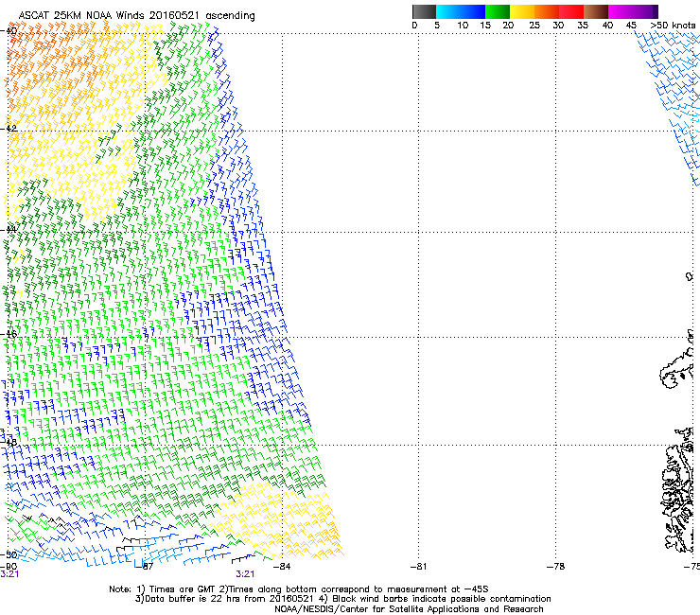Click the yellow 20-25 knots legend segment
Screen dimensions: 700x615
pos(522,11)
